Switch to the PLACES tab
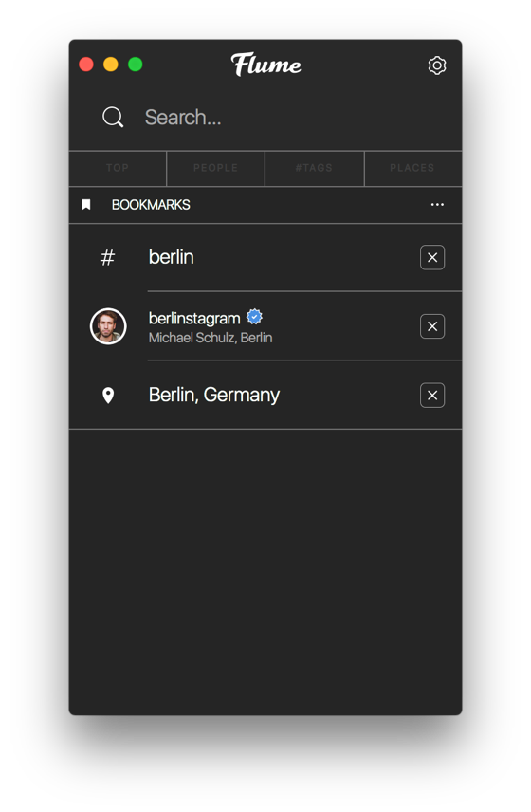The width and height of the screenshot is (531, 812). coord(412,168)
